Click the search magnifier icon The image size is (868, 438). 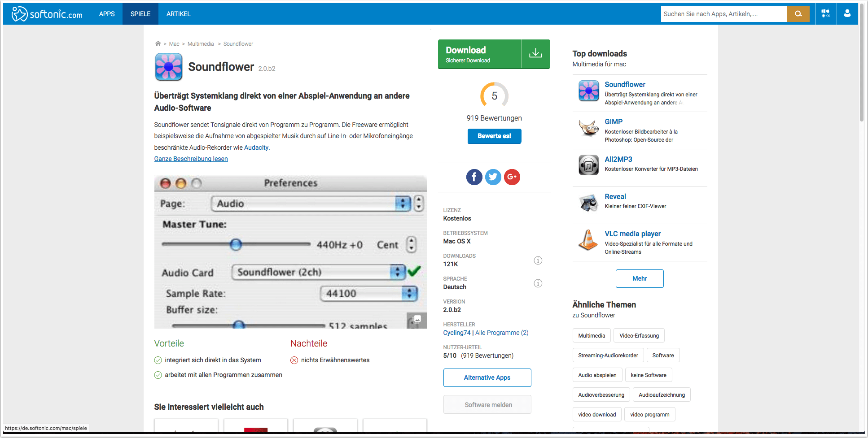pyautogui.click(x=798, y=14)
